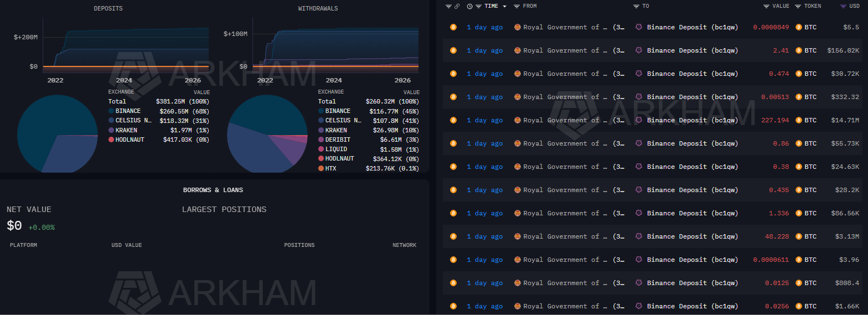The height and width of the screenshot is (315, 868).
Task: Click Binance Deposit tag icon in $3.96 row
Action: (638, 260)
